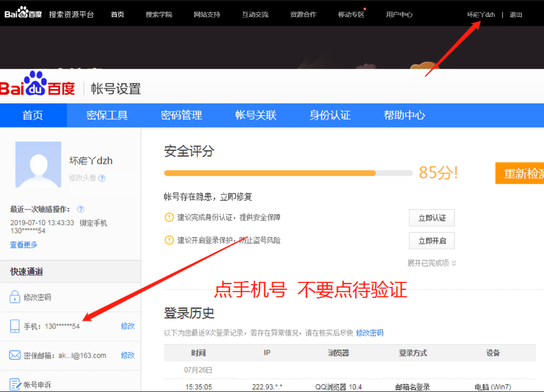This screenshot has height=392, width=544.
Task: Click the 立即认证 button
Action: (431, 218)
